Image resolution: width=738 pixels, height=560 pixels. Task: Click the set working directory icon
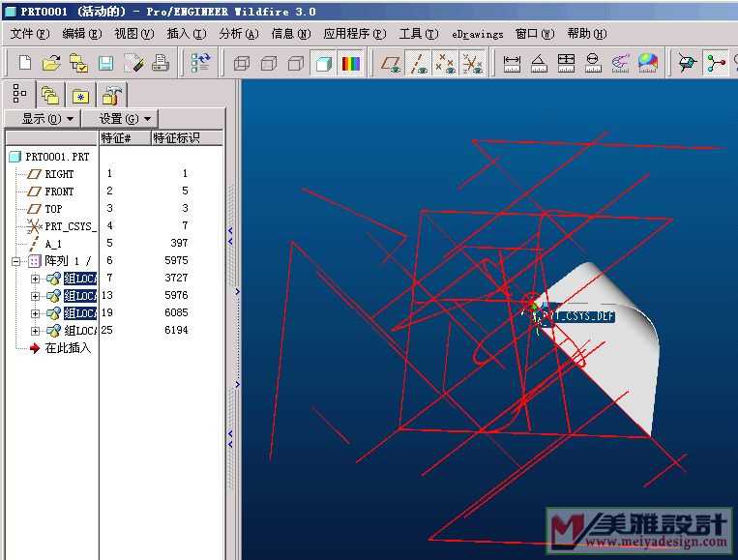click(x=78, y=63)
